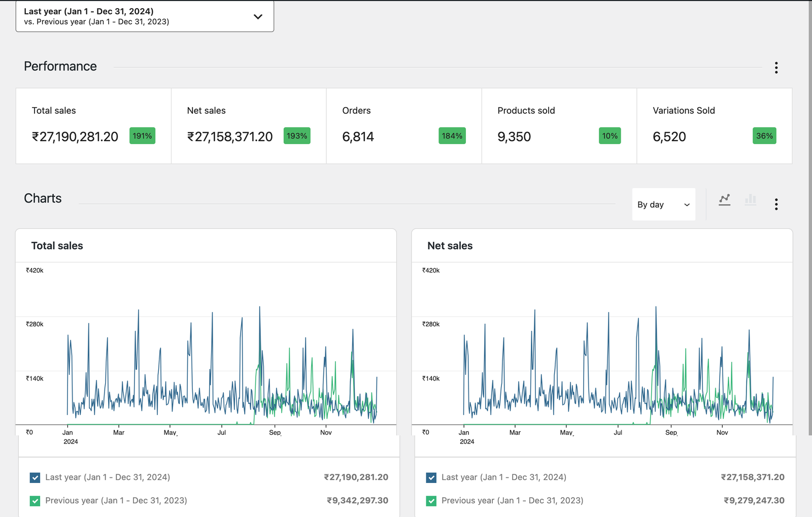Switch charts to bar chart view
Viewport: 812px width, 517px height.
pos(751,199)
